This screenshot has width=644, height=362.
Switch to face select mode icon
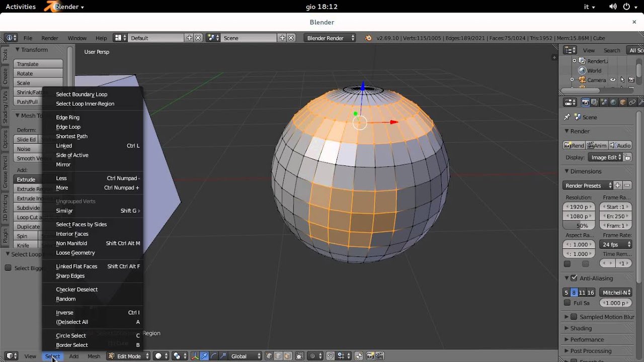click(x=287, y=356)
